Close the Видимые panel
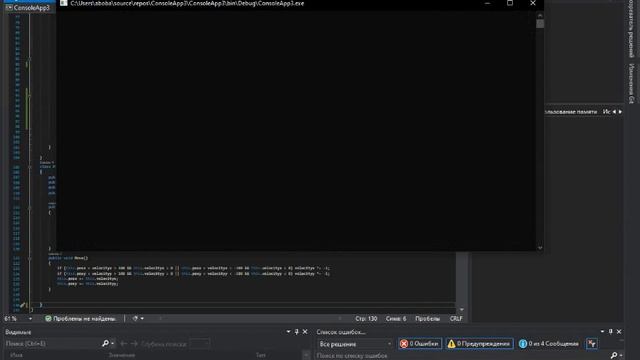This screenshot has height=360, width=640. (x=305, y=332)
